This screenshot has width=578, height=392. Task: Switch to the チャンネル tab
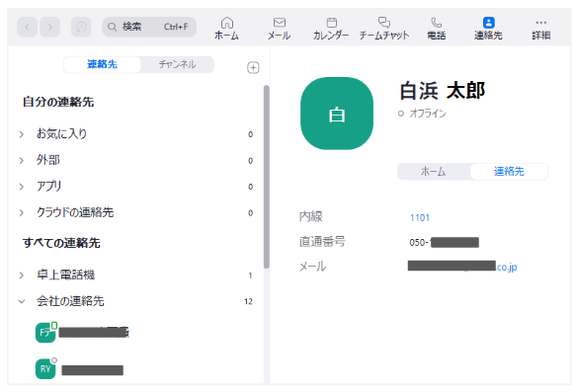[177, 64]
